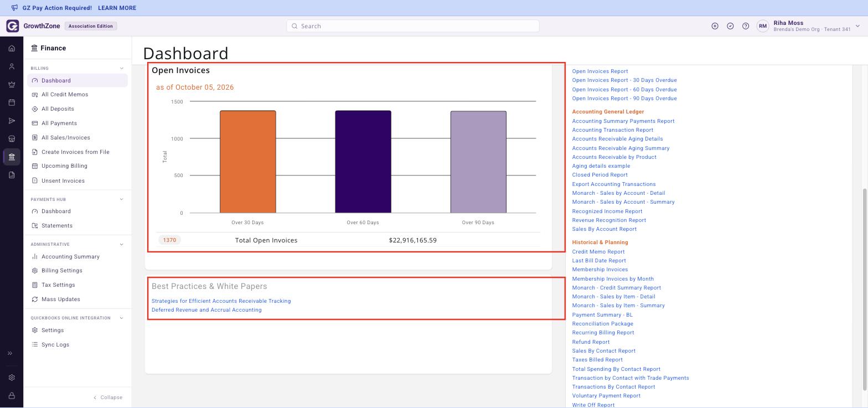Open Upcoming Billing menu item
The image size is (868, 408).
tap(64, 166)
